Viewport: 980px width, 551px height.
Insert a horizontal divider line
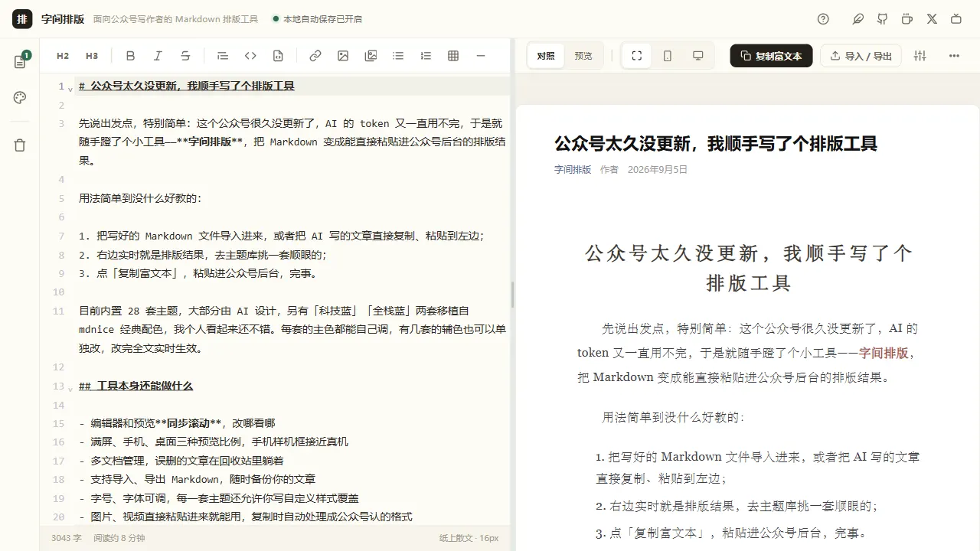[481, 56]
